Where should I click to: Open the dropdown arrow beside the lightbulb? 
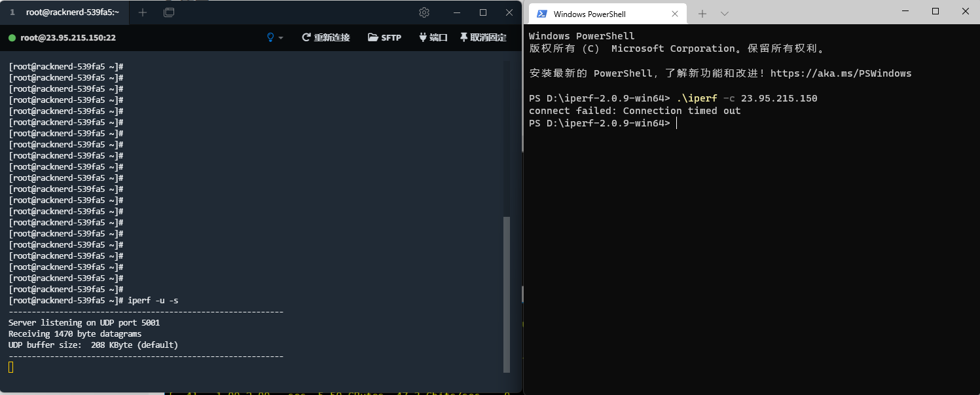pyautogui.click(x=281, y=38)
